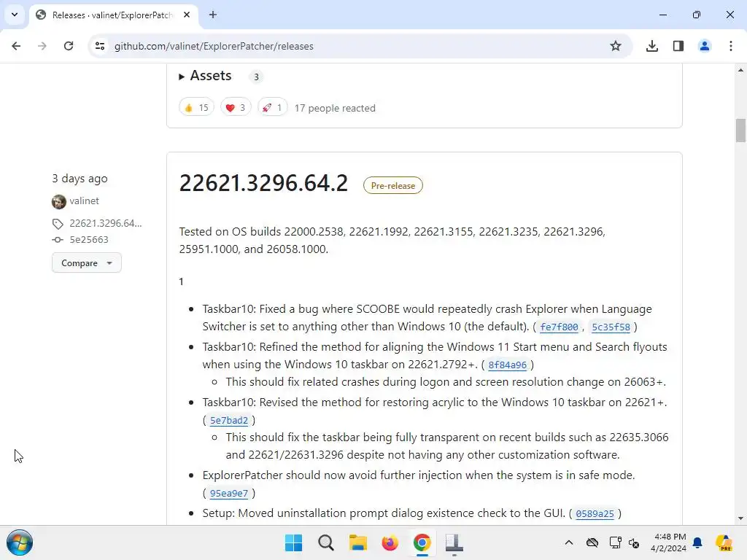Open the 5e25663 commit link
Screen dimensions: 747x560
[x=89, y=239]
